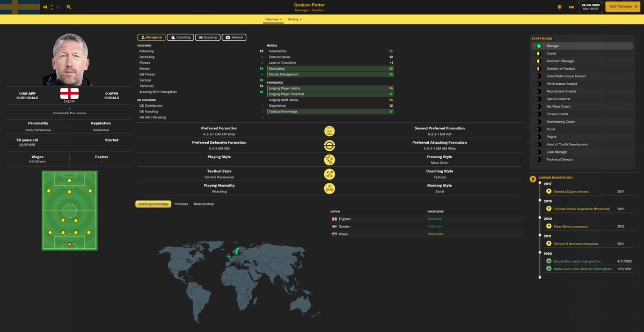Click trophy icon for Finished 2nd in Superettan

click(x=548, y=209)
